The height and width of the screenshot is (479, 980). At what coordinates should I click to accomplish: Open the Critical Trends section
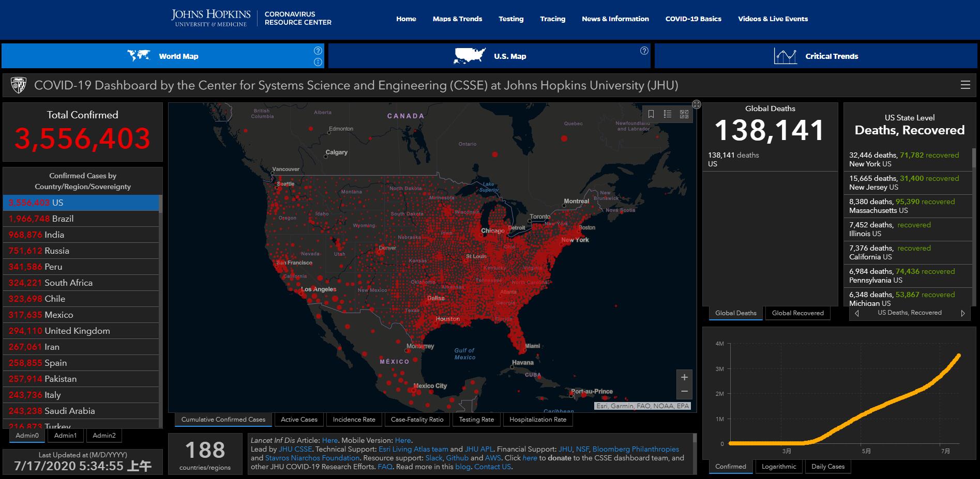[x=816, y=56]
